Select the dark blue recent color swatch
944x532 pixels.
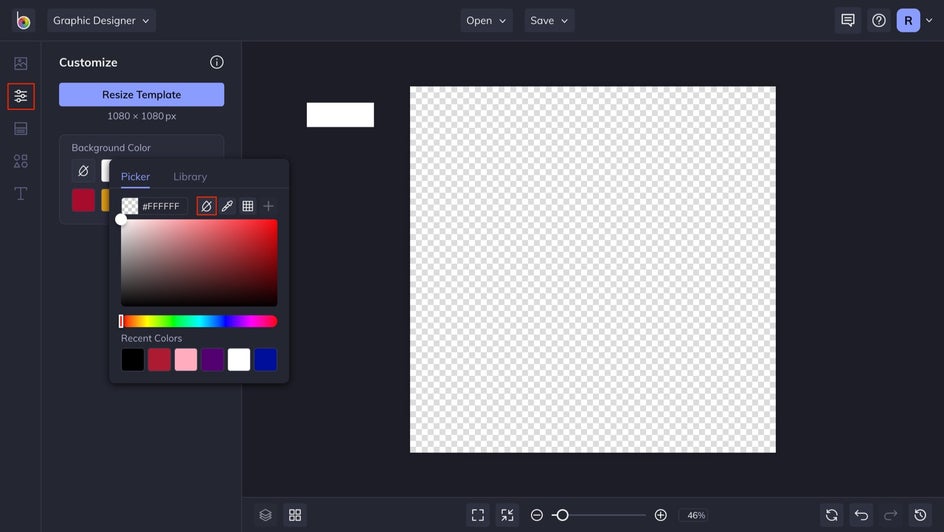tap(266, 360)
